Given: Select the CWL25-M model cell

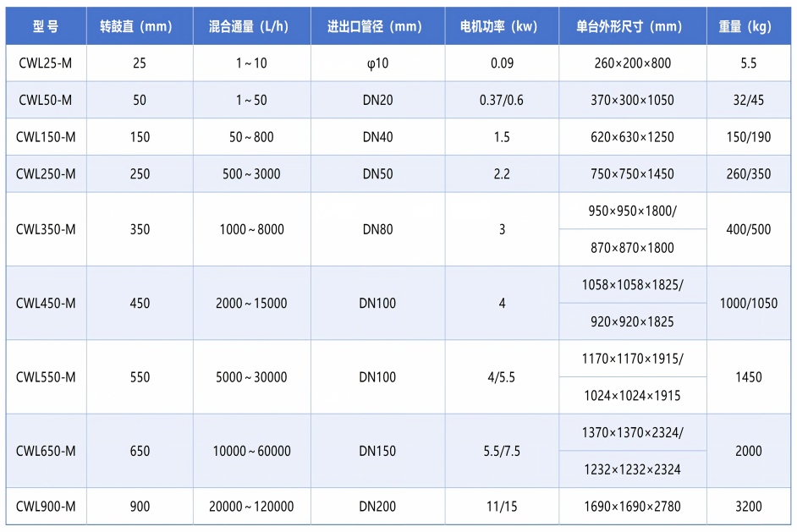Looking at the screenshot, I should tap(46, 63).
